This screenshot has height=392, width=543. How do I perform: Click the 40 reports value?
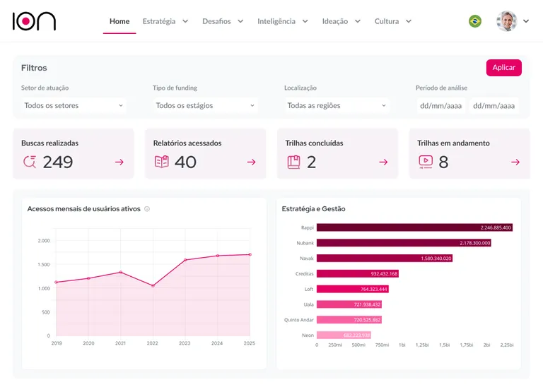[x=185, y=162]
